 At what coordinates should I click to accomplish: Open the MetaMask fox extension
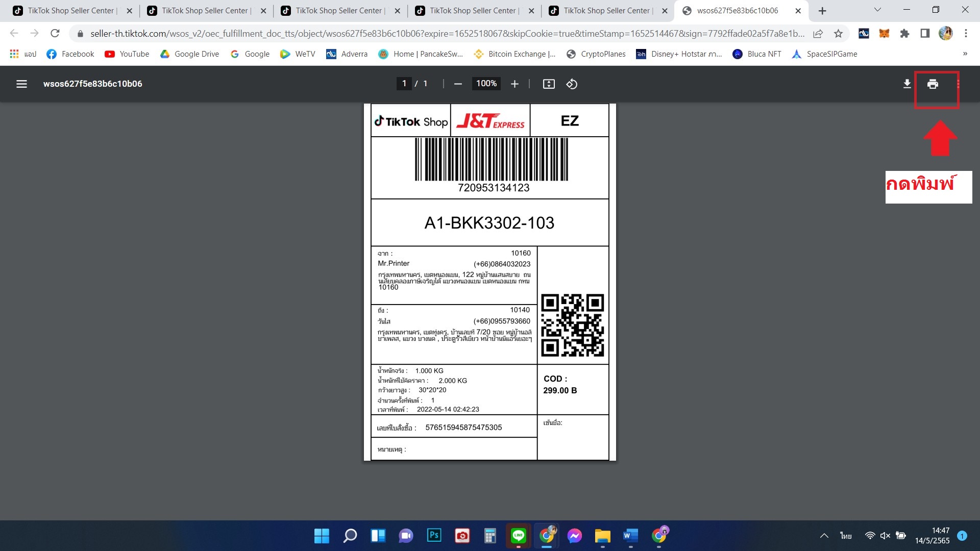pyautogui.click(x=884, y=33)
